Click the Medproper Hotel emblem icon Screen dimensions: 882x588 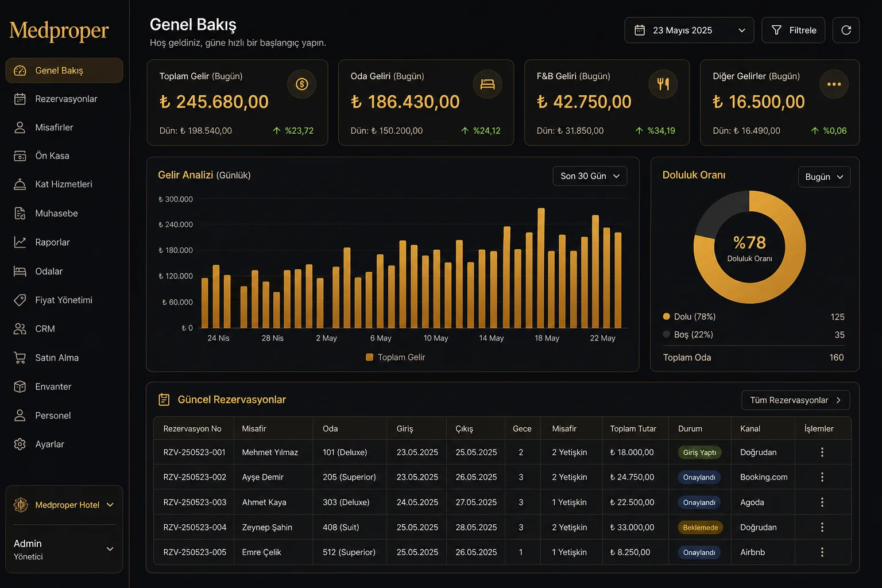tap(21, 505)
